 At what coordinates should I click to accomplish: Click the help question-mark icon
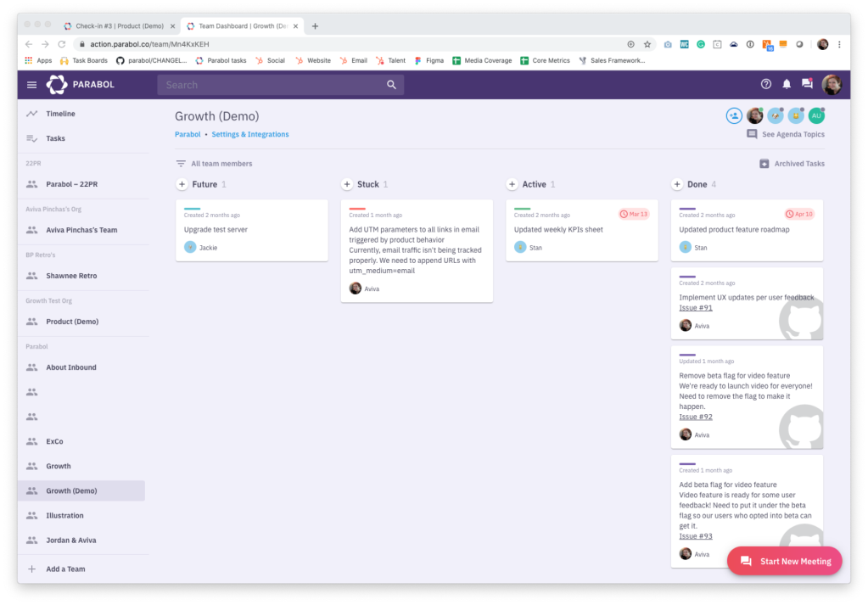click(x=765, y=84)
